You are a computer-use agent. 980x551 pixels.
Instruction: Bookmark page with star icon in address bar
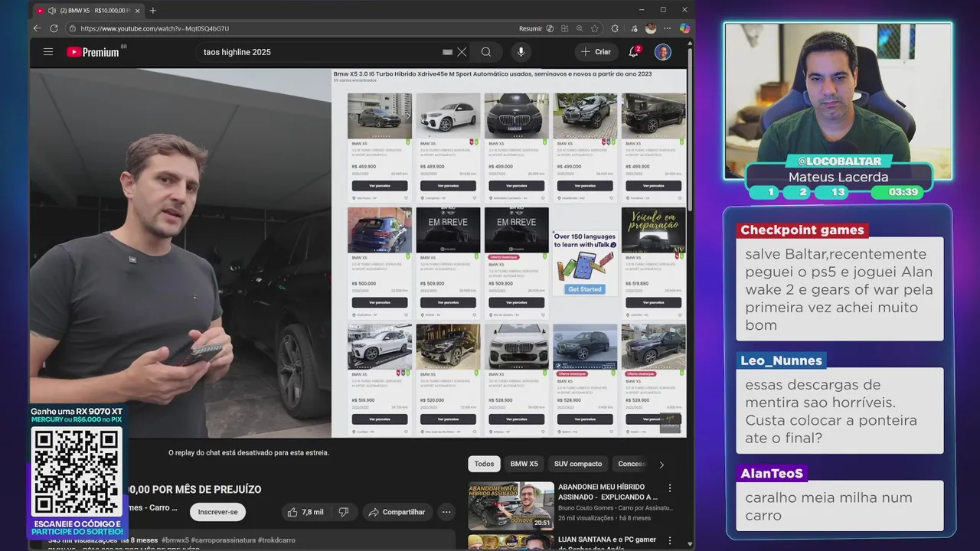(595, 28)
